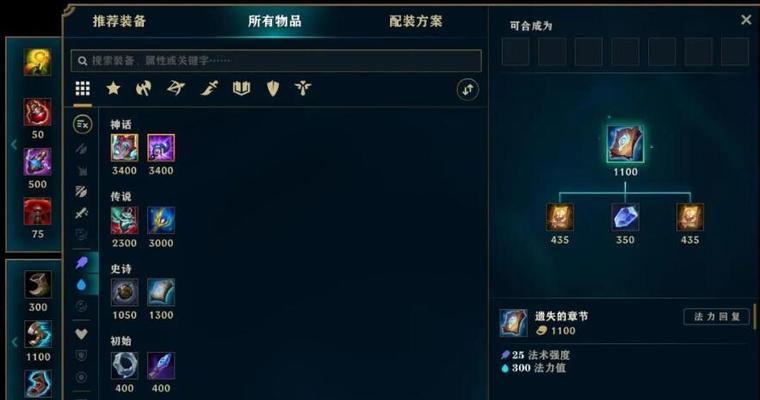
Task: Toggle item sort order button
Action: pos(468,90)
